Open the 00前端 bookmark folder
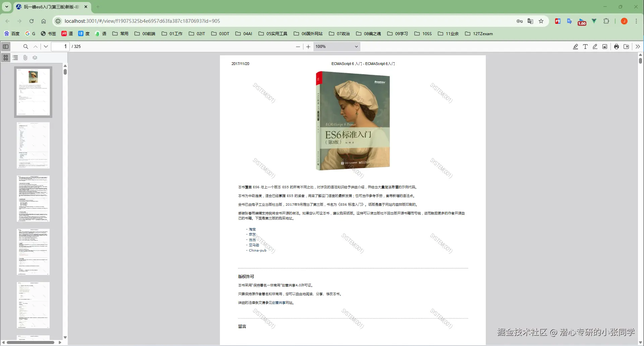Image resolution: width=644 pixels, height=346 pixels. 145,33
